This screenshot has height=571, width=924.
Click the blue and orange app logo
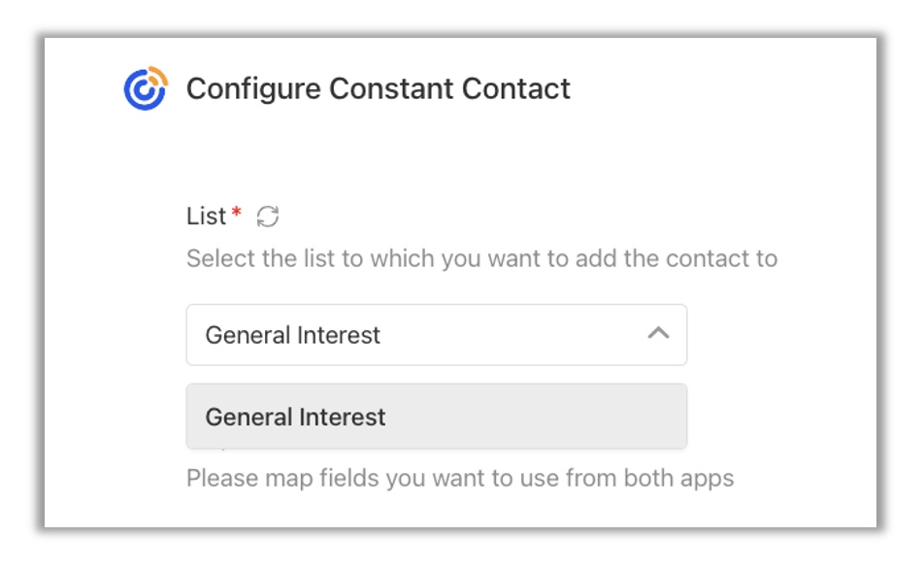[146, 88]
